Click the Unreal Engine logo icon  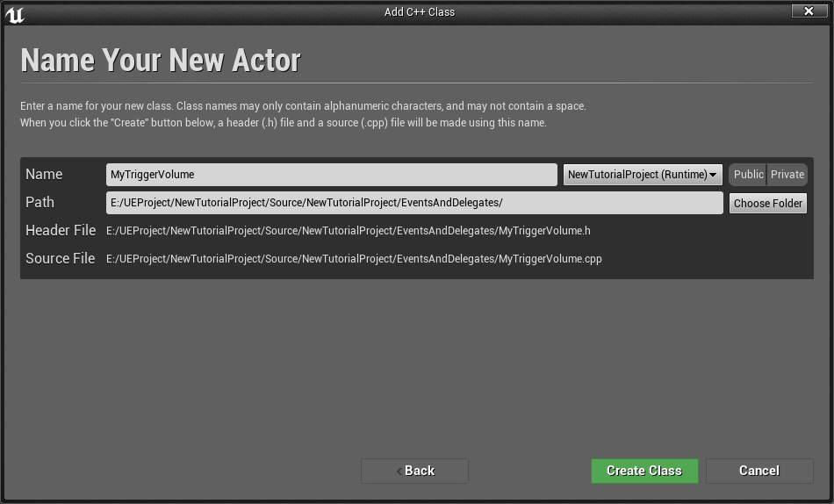pos(14,15)
